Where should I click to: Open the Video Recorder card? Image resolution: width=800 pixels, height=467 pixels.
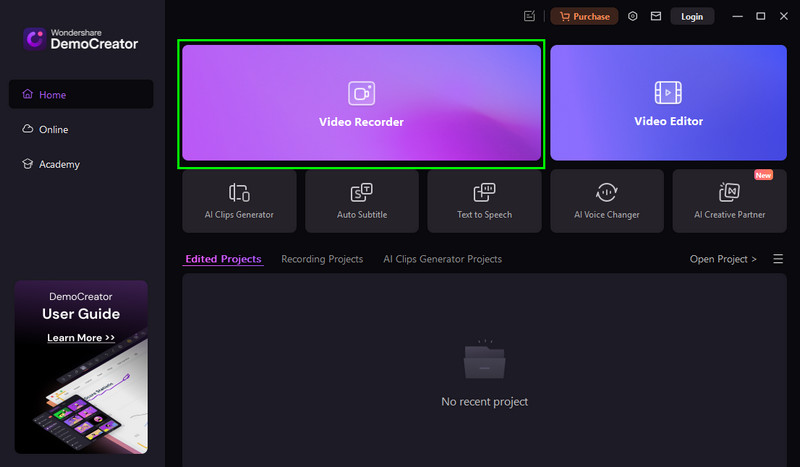361,103
